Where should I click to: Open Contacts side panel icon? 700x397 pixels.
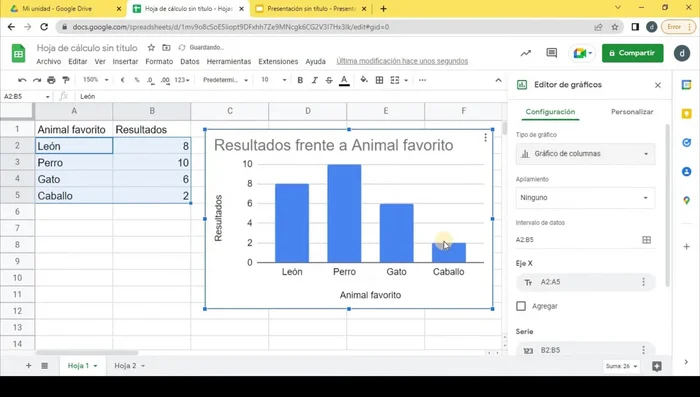tap(687, 171)
